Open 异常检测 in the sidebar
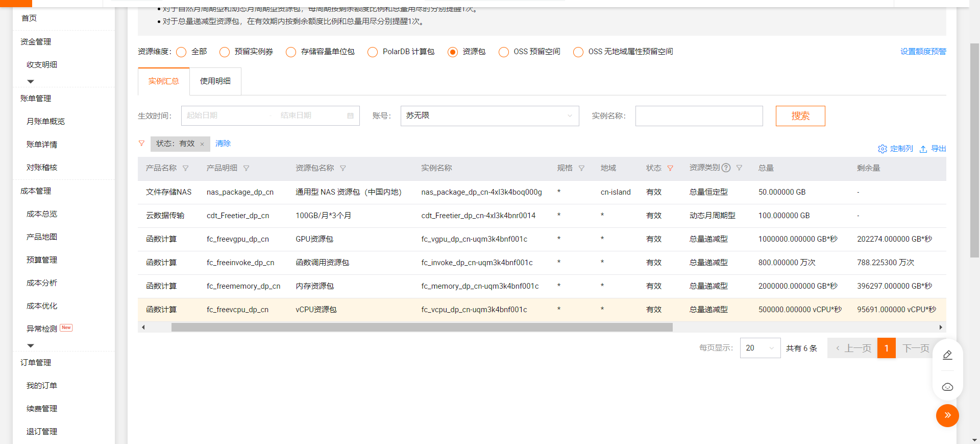This screenshot has width=980, height=444. coord(42,329)
